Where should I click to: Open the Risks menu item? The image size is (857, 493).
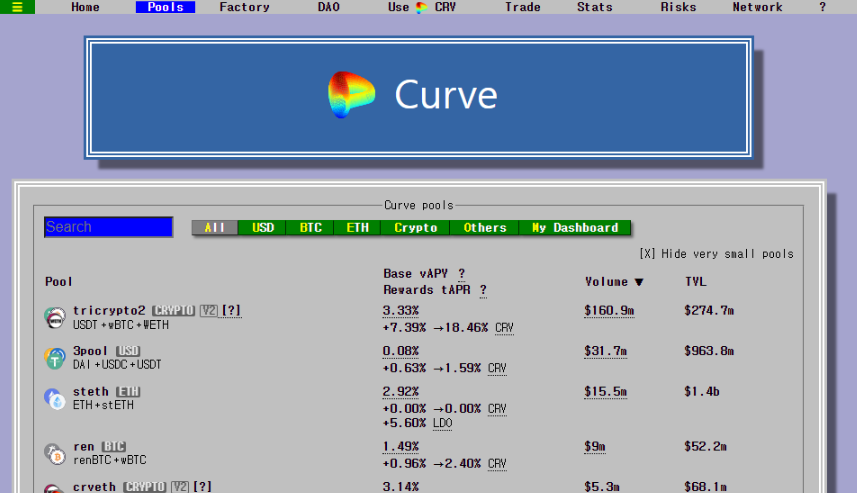point(678,7)
